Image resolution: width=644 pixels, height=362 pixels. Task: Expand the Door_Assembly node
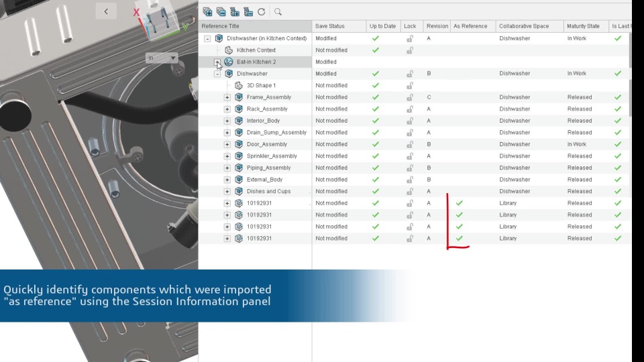coord(227,145)
